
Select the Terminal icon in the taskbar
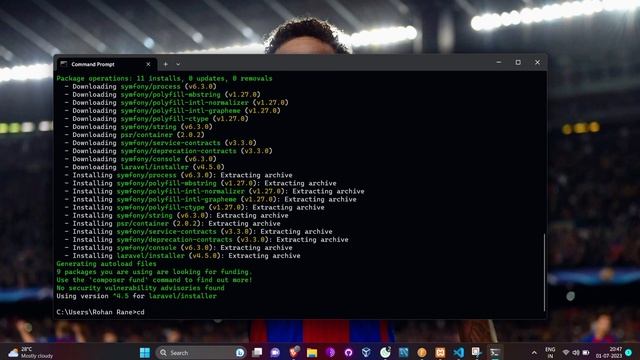pyautogui.click(x=495, y=353)
